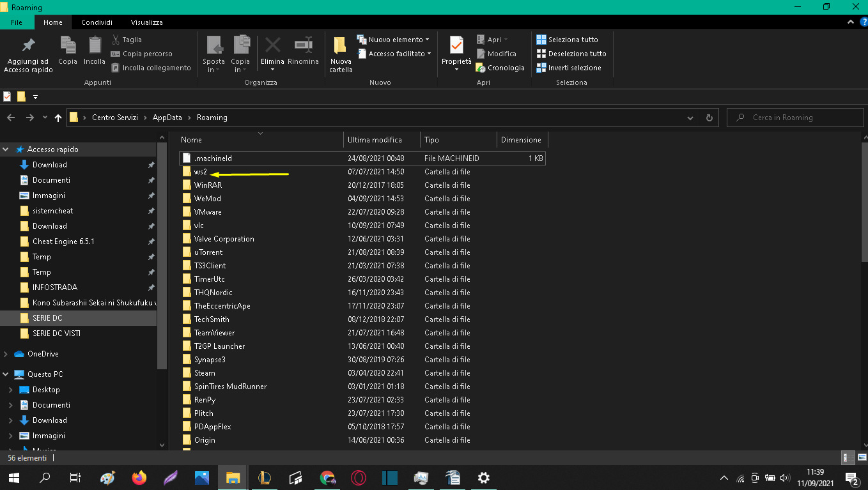Select the SpinTires MudRunner folder
This screenshot has height=490, width=868.
point(363,387)
